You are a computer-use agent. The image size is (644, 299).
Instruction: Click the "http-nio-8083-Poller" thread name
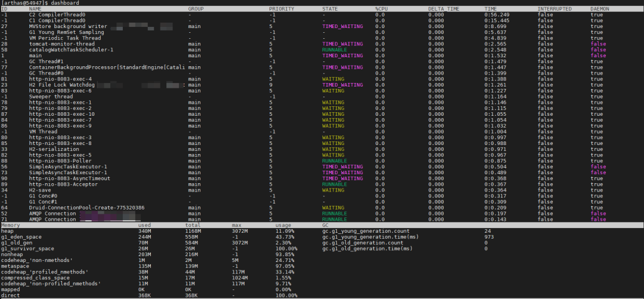point(60,161)
